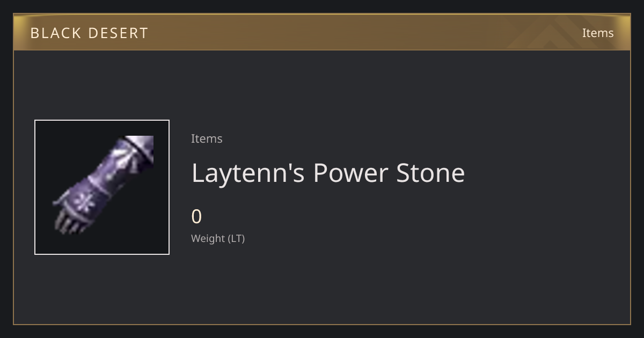Select the Items category label above the title
The image size is (644, 338).
[x=207, y=138]
